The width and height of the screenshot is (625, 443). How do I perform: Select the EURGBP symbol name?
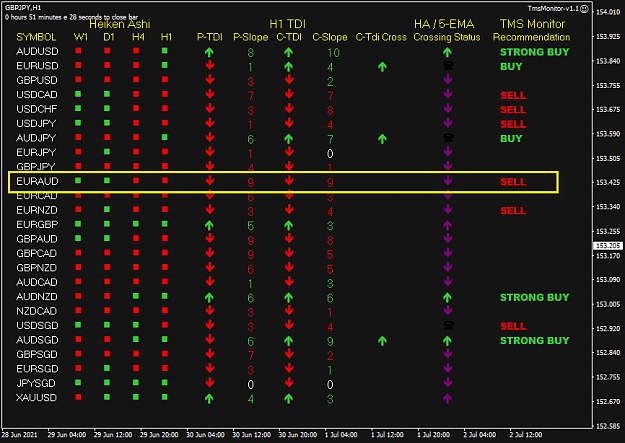point(37,224)
